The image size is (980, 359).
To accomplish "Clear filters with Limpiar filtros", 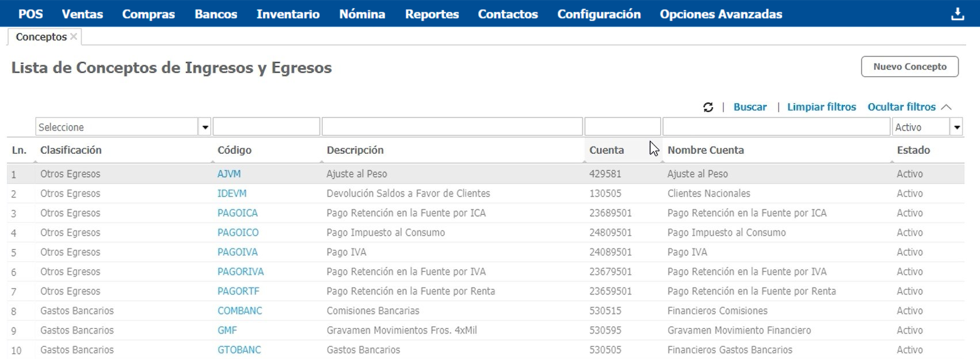I will [821, 107].
